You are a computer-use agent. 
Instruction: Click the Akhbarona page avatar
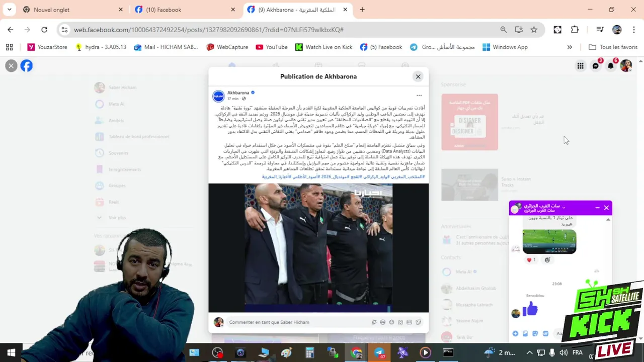(x=218, y=96)
